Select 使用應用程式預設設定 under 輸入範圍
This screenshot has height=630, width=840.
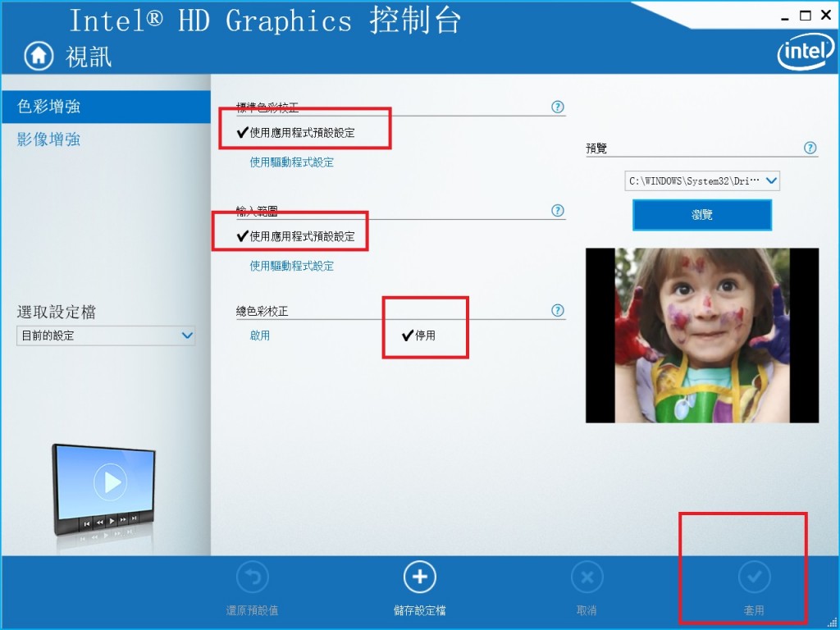tap(295, 236)
